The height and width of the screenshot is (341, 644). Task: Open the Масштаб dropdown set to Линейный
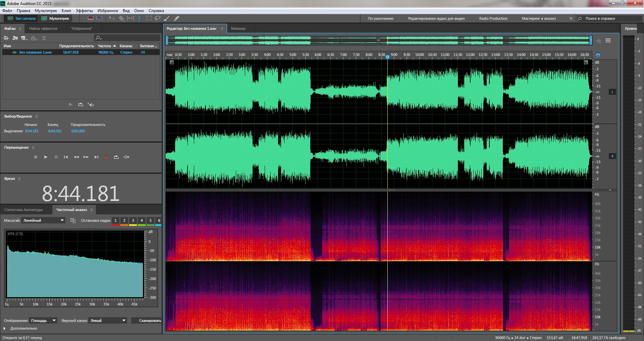(x=43, y=220)
